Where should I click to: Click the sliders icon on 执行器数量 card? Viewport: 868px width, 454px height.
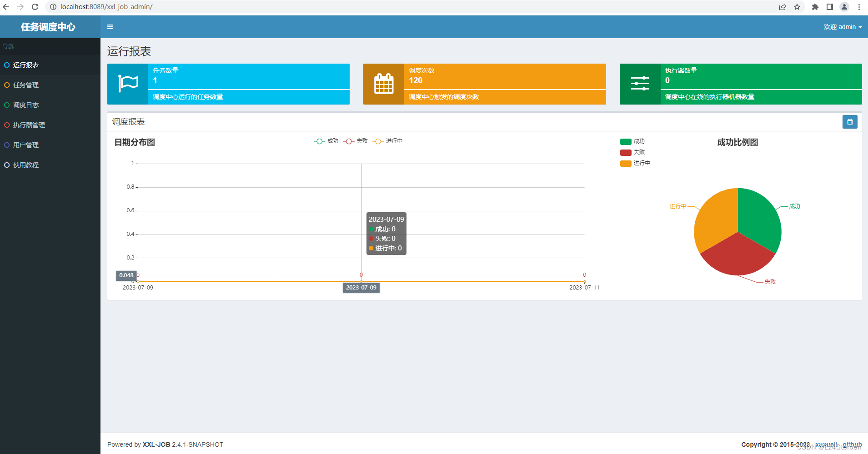tap(640, 84)
